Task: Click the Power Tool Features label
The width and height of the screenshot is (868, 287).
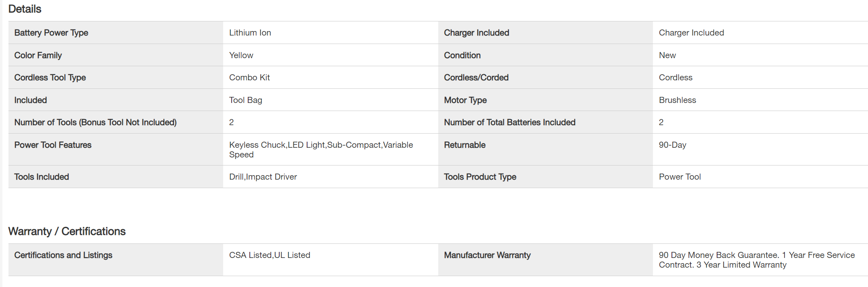Action: pos(53,145)
